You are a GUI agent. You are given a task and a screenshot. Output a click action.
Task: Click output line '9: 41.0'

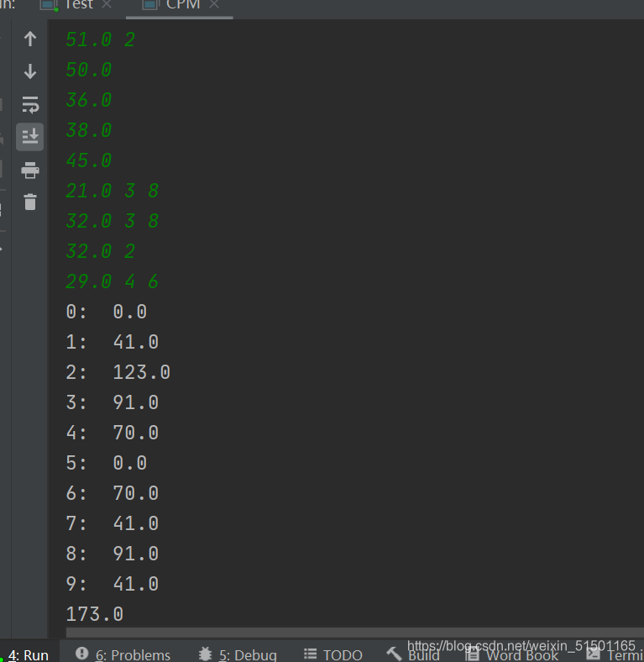point(113,585)
